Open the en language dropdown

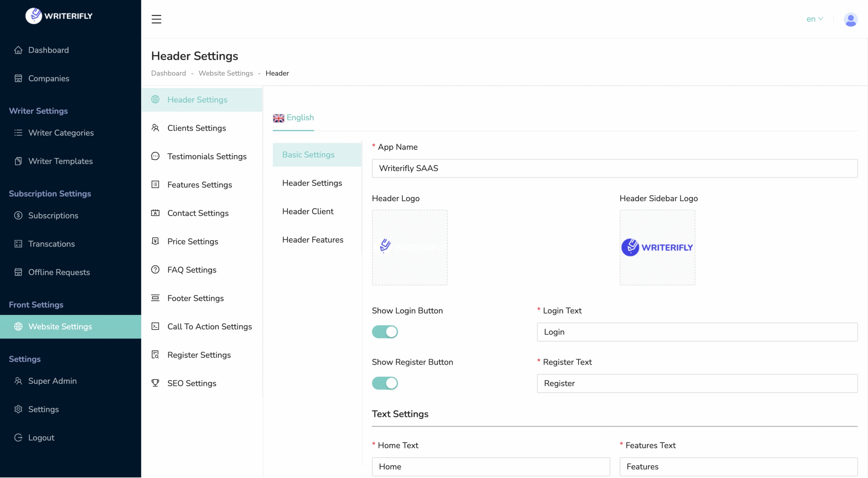click(814, 19)
